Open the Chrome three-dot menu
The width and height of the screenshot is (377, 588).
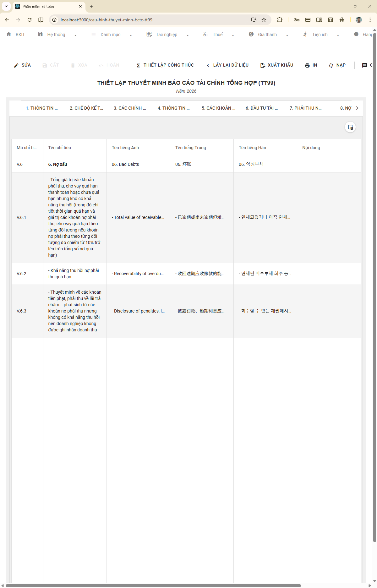[370, 20]
